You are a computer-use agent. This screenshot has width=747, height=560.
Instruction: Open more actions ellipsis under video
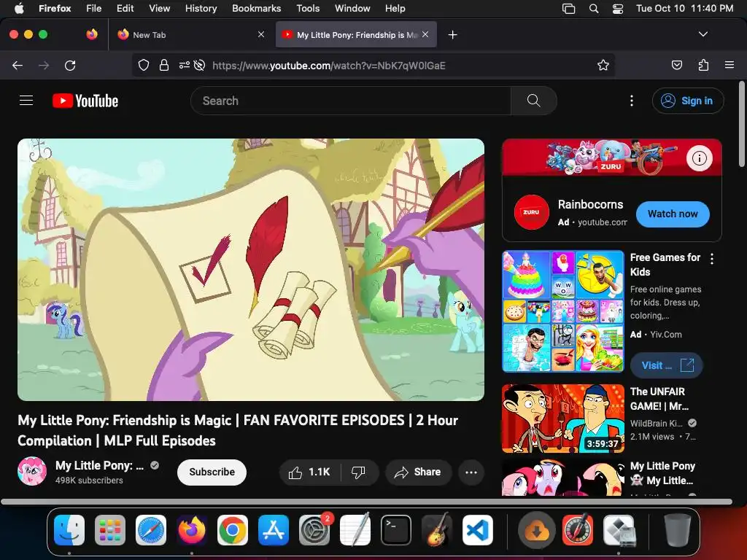(471, 472)
